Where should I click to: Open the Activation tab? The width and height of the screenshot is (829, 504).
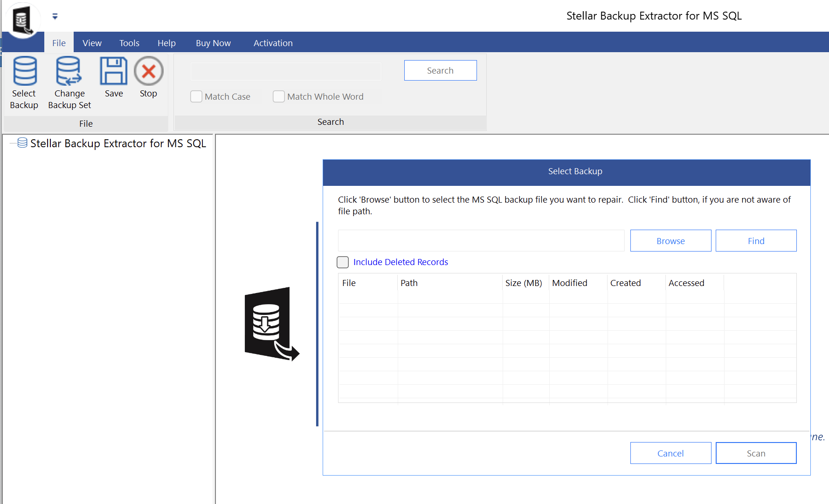pyautogui.click(x=273, y=43)
